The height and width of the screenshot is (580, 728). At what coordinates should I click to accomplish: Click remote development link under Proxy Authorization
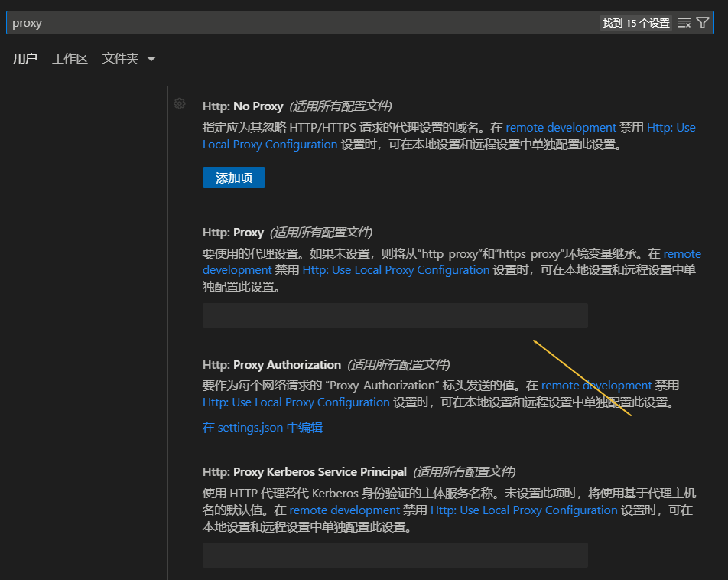596,386
